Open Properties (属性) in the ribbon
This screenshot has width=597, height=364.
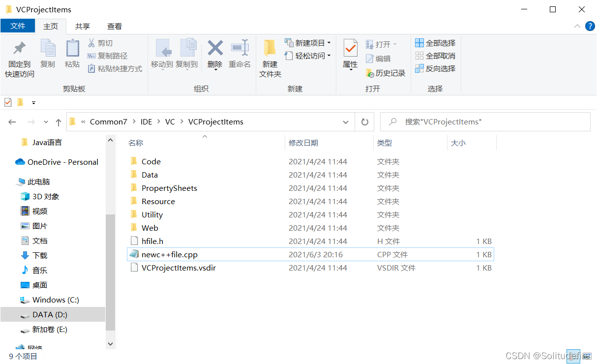350,55
